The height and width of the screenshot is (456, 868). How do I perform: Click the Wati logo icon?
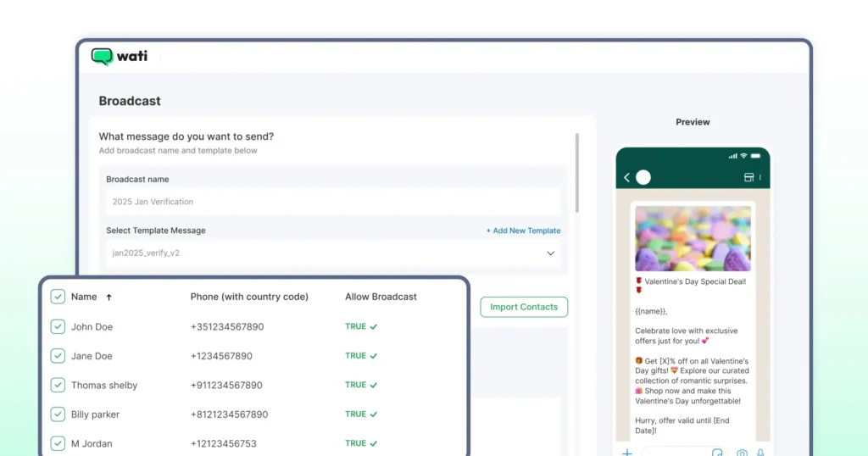[x=103, y=57]
